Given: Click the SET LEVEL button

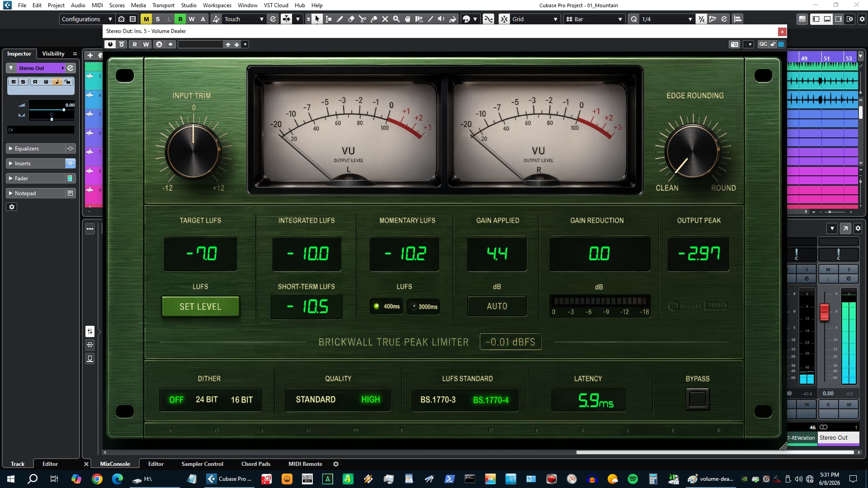Looking at the screenshot, I should click(x=200, y=307).
